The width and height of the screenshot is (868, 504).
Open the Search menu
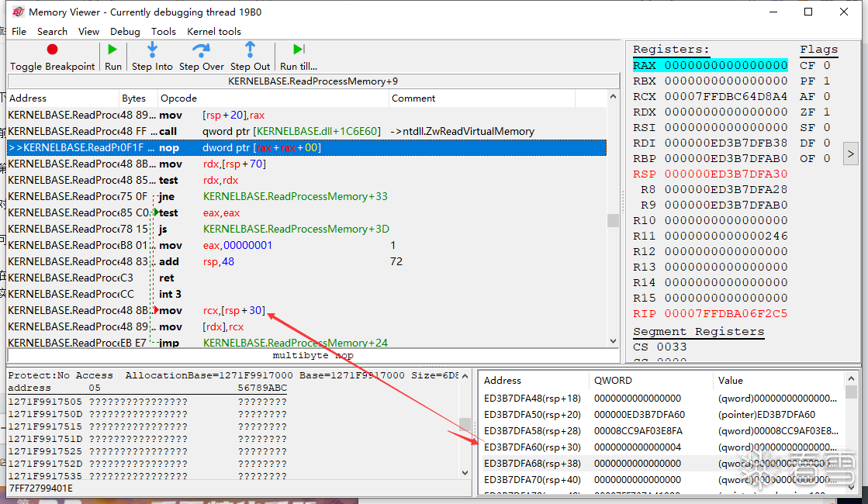click(52, 32)
